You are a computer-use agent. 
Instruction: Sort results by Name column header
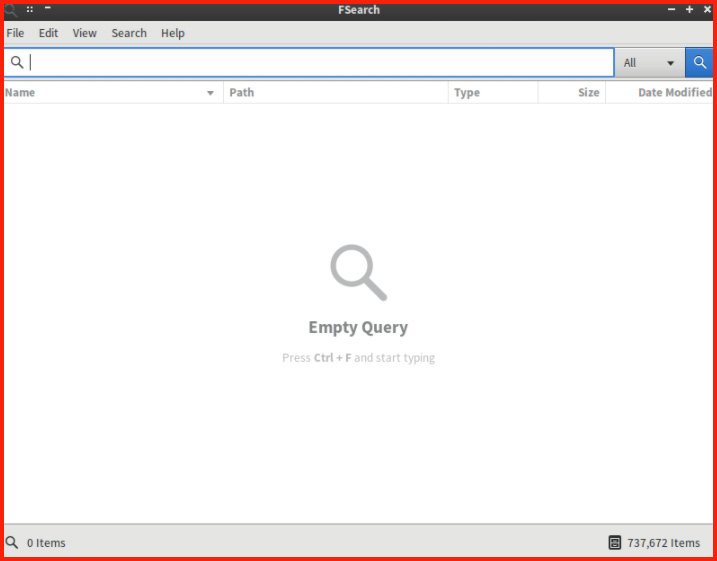(x=113, y=92)
